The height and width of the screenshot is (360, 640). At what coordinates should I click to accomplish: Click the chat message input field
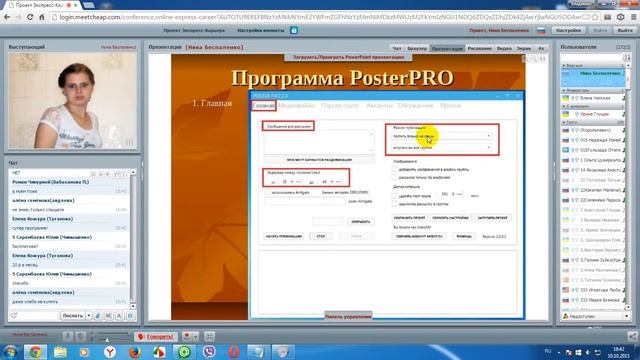point(39,316)
